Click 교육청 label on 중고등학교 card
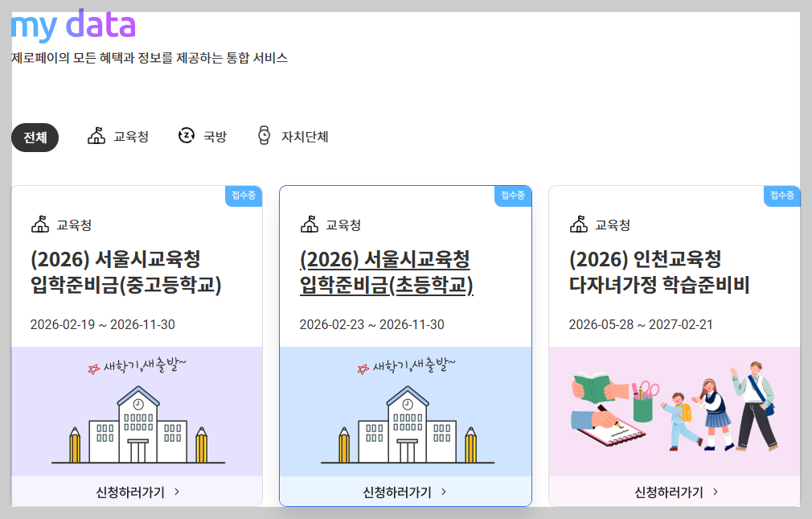The width and height of the screenshot is (812, 519). [x=74, y=225]
